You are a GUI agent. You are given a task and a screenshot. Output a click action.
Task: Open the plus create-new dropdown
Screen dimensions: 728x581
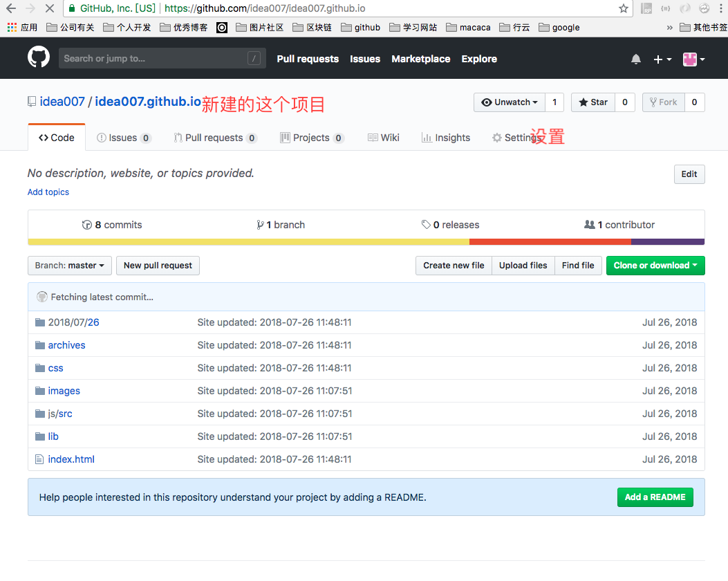[662, 59]
